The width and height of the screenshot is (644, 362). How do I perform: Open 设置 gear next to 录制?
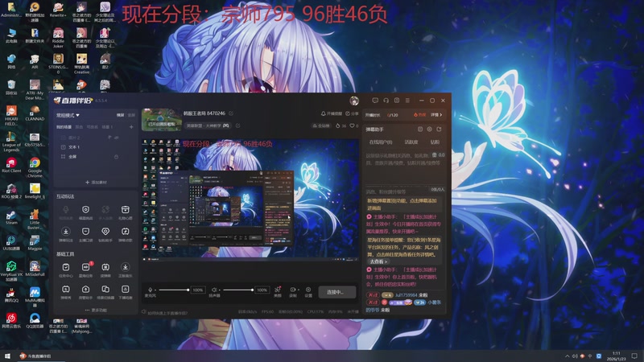[x=308, y=291]
